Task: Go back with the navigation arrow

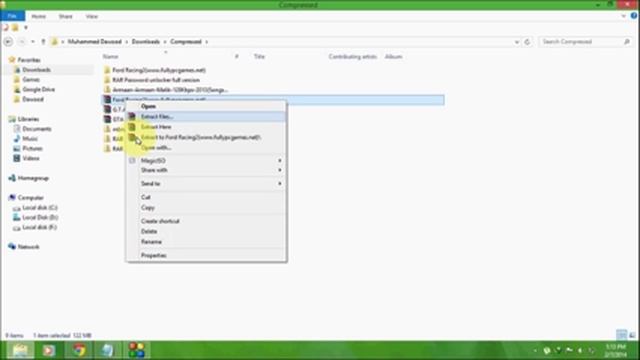Action: point(8,42)
